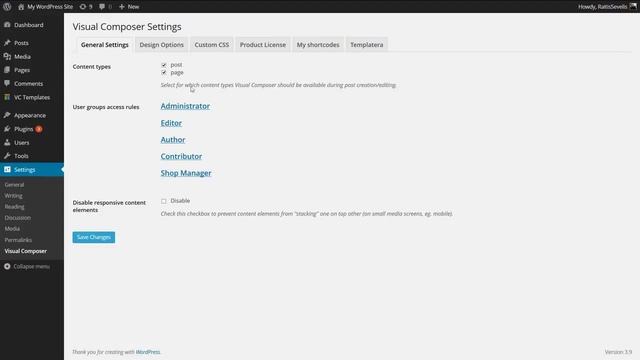Open General settings submenu item
The image size is (640, 360).
14,184
